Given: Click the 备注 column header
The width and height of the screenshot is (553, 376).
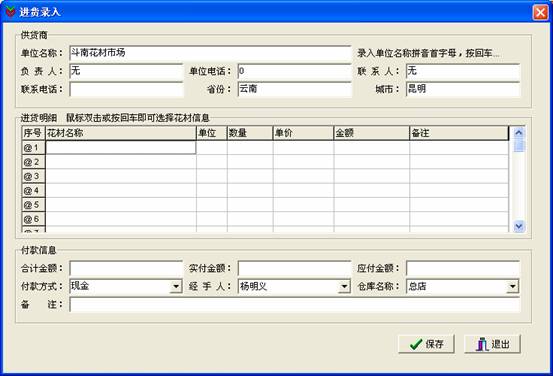Looking at the screenshot, I should point(459,133).
